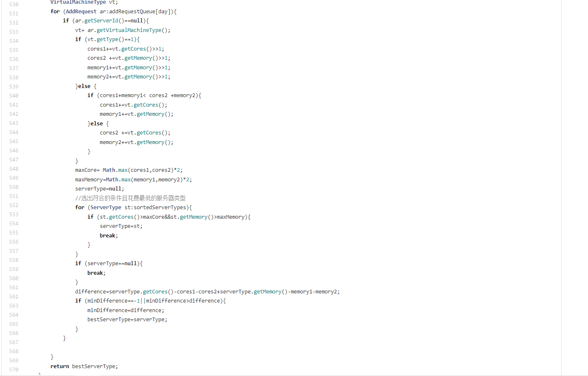Image resolution: width=588 pixels, height=376 pixels.
Task: Click the Chinese comment line starting with //
Action: pos(130,198)
